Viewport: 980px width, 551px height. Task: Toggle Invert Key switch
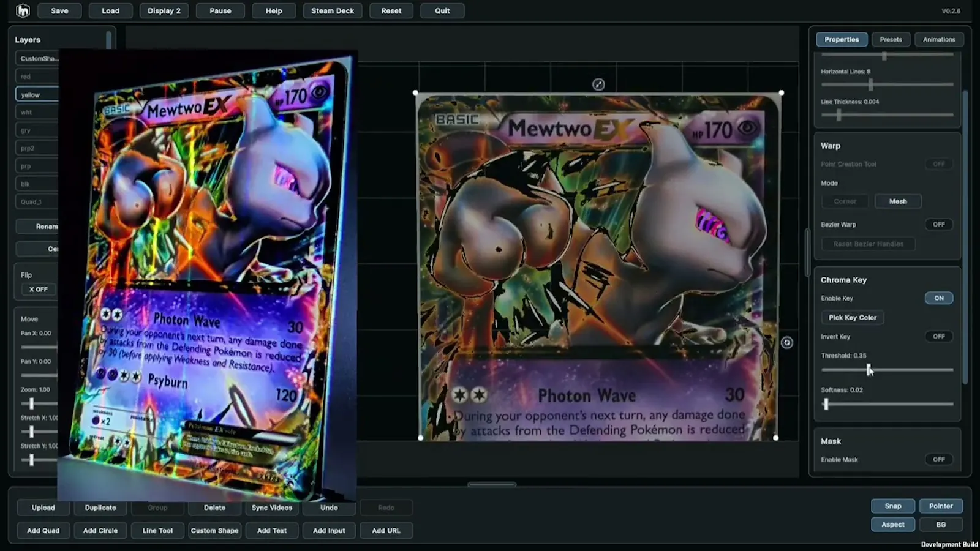938,337
